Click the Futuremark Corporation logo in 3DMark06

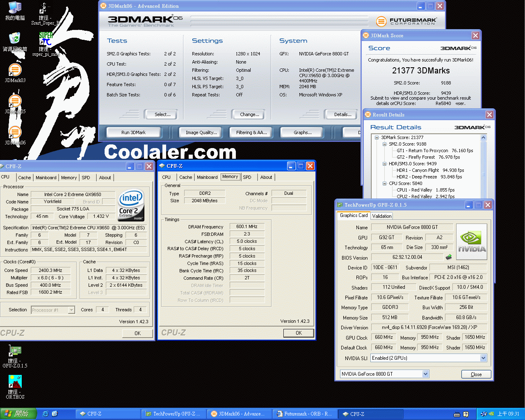pos(406,21)
